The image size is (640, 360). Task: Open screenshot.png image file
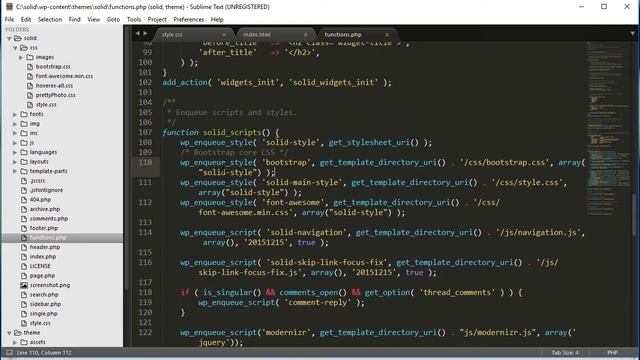point(49,285)
